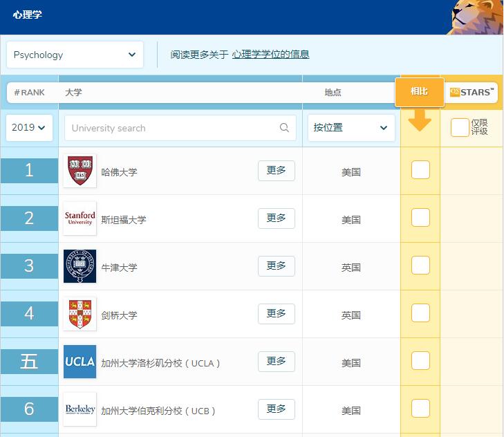Tick the compare checkbox for 牛津大学
The height and width of the screenshot is (437, 504).
click(420, 266)
